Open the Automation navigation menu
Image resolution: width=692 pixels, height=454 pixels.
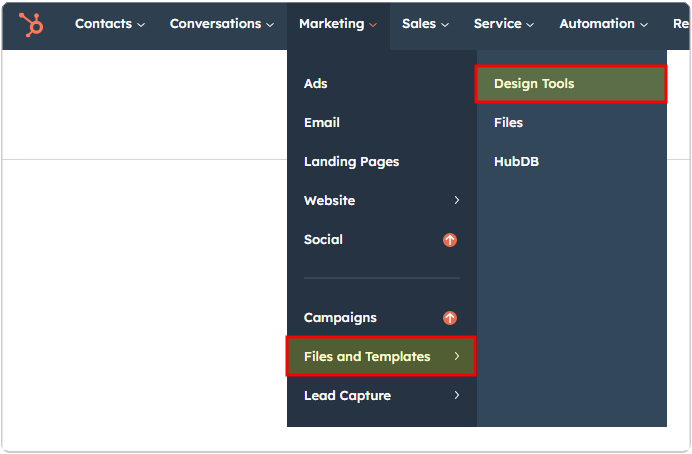click(603, 24)
